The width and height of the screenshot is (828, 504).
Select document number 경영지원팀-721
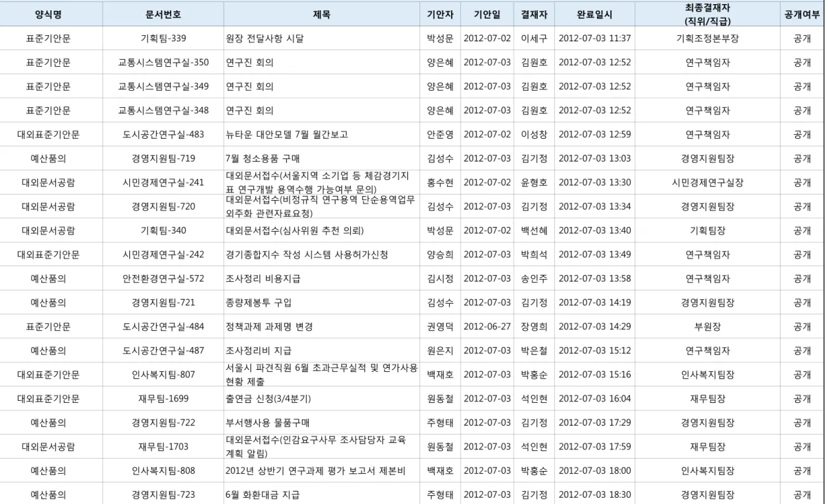click(163, 303)
